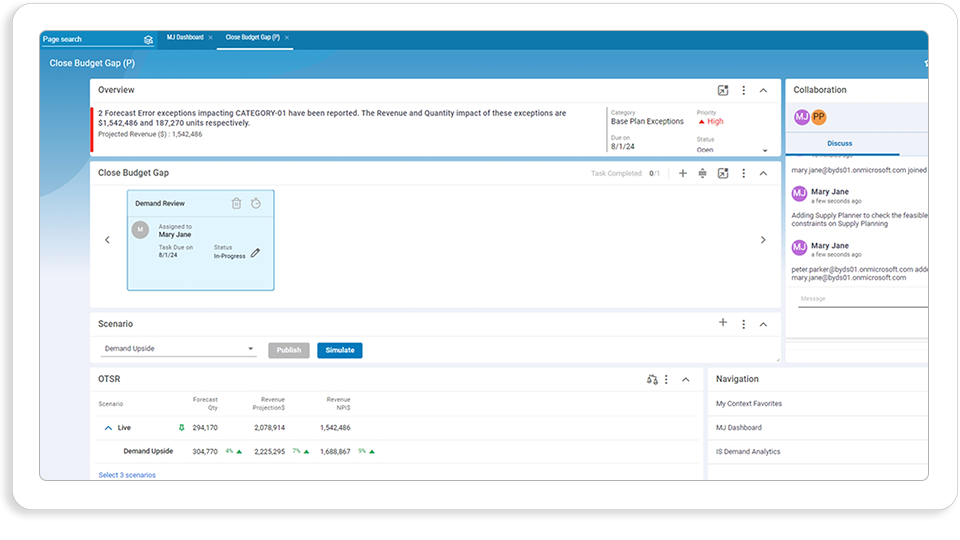Click Mary Jane assignee avatar on task card
Image resolution: width=960 pixels, height=540 pixels.
pos(140,230)
